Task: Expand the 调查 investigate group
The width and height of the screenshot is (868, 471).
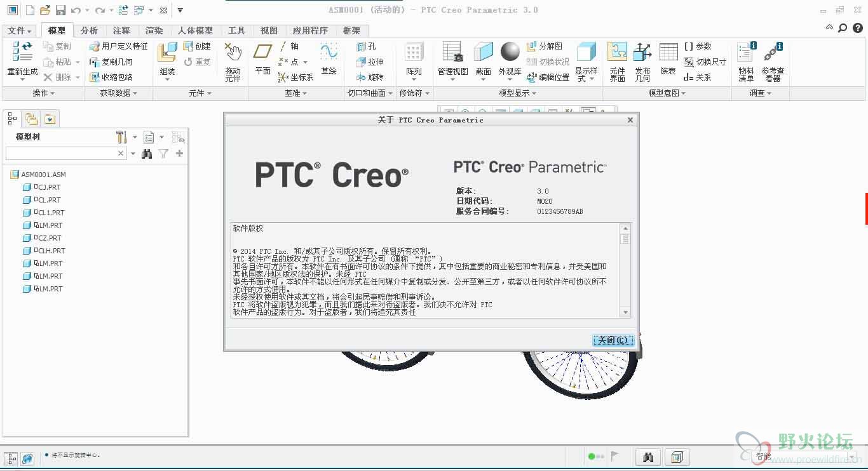Action: click(x=760, y=93)
